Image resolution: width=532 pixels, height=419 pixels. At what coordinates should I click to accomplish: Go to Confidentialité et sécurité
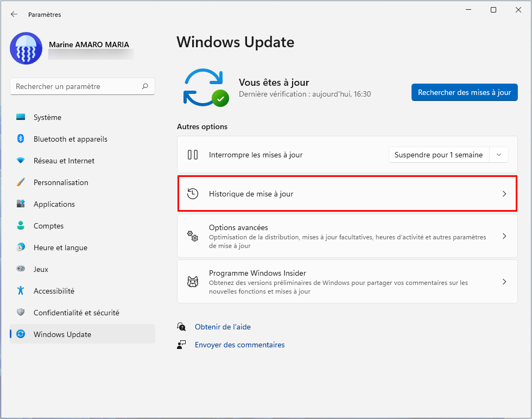point(83,313)
